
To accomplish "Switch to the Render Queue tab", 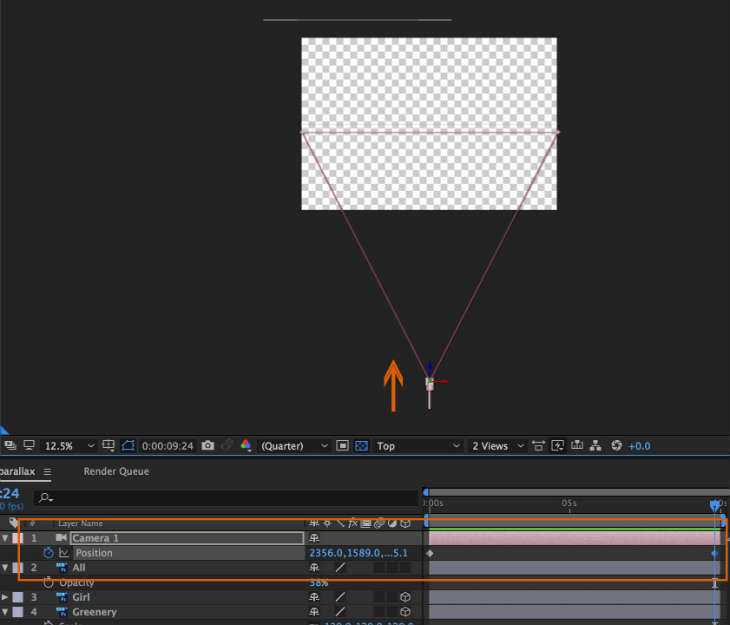I will [116, 472].
